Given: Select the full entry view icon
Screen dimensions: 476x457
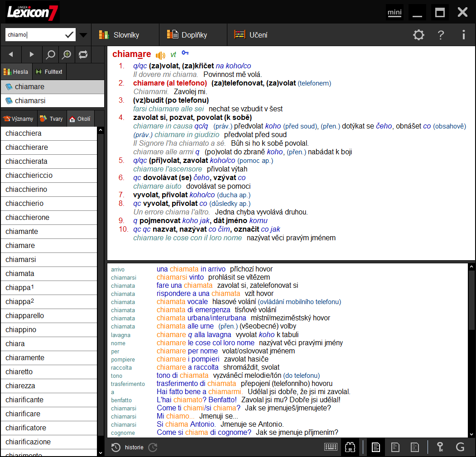Looking at the screenshot, I should point(376,447).
